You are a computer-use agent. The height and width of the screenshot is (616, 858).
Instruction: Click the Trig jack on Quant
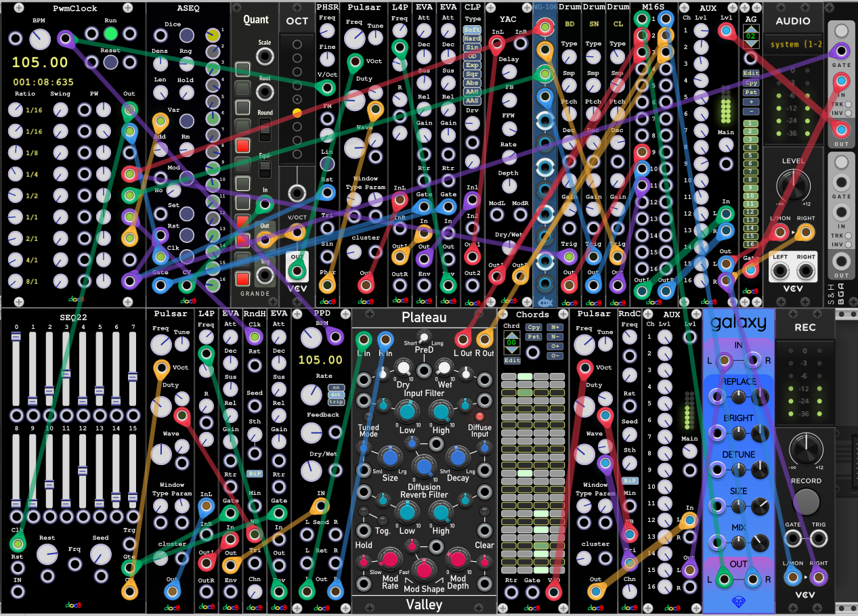point(265,276)
